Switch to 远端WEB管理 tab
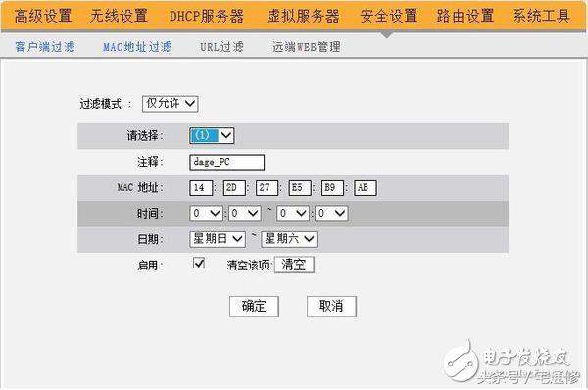Screen dimensions: 588x390 307,47
